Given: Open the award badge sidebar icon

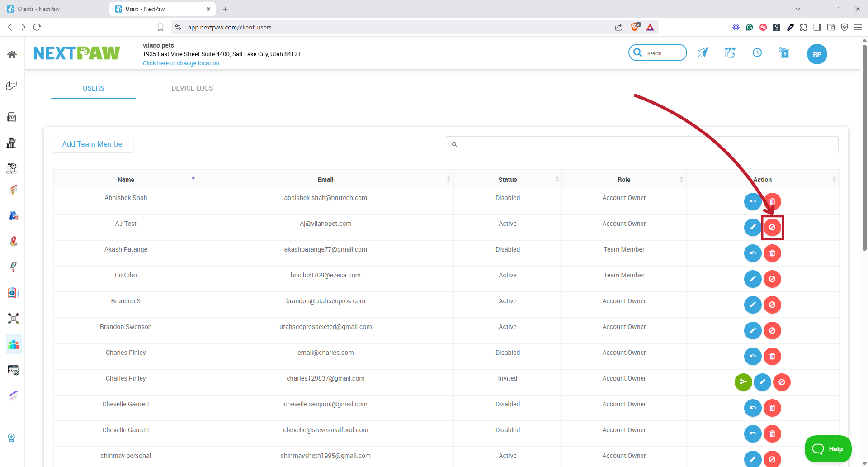Looking at the screenshot, I should [x=12, y=438].
